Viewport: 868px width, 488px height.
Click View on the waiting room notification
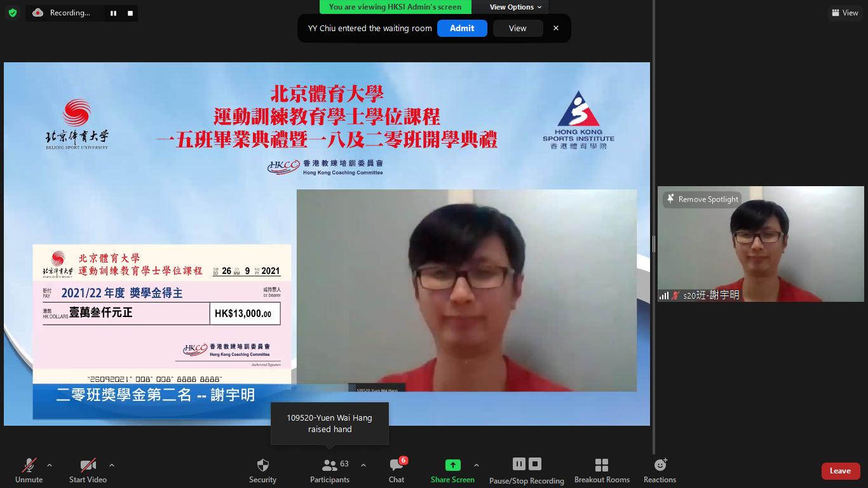pos(518,28)
